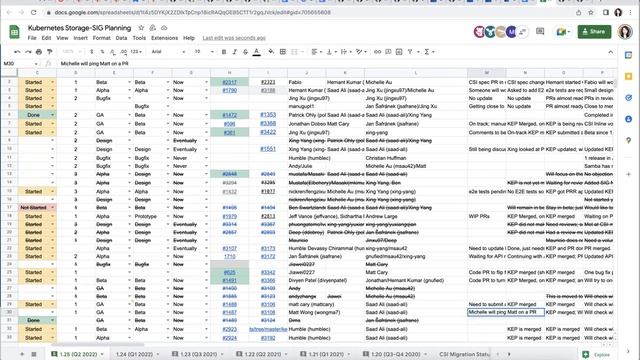
Task: Create a filter with the funnel icon
Action: pyautogui.click(x=410, y=52)
